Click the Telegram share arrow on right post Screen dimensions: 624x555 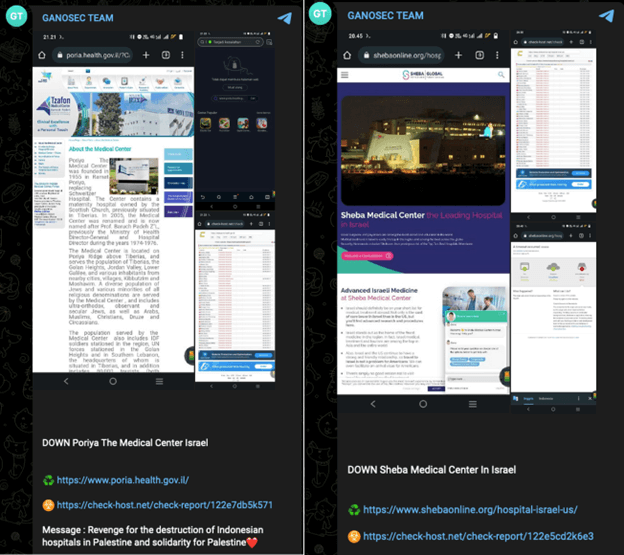(x=606, y=16)
